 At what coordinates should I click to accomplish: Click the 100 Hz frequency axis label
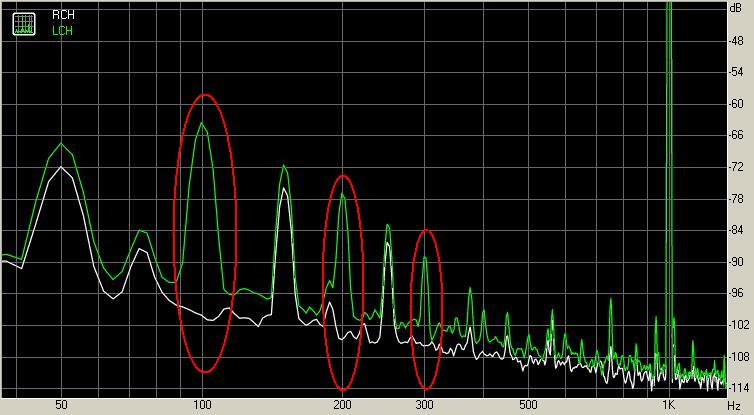pos(202,405)
